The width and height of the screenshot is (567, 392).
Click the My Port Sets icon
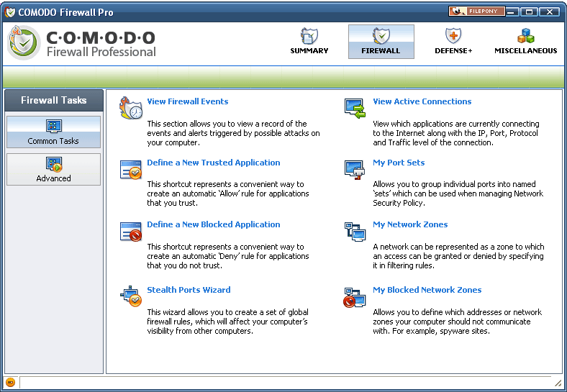coord(355,170)
